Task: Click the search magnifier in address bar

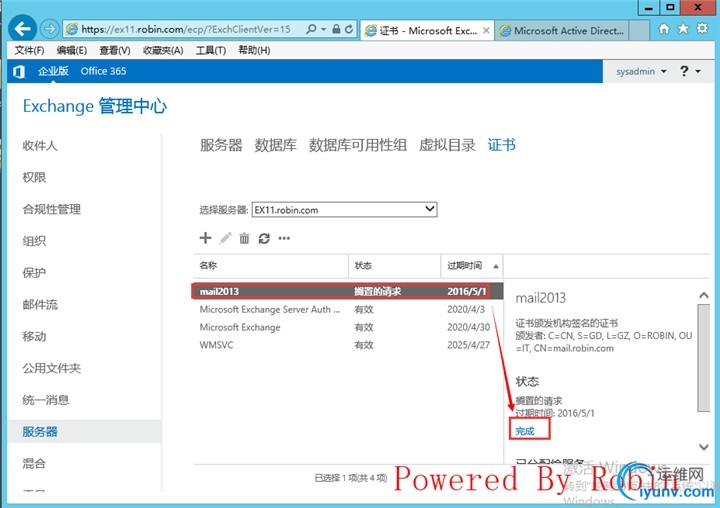Action: click(x=311, y=29)
